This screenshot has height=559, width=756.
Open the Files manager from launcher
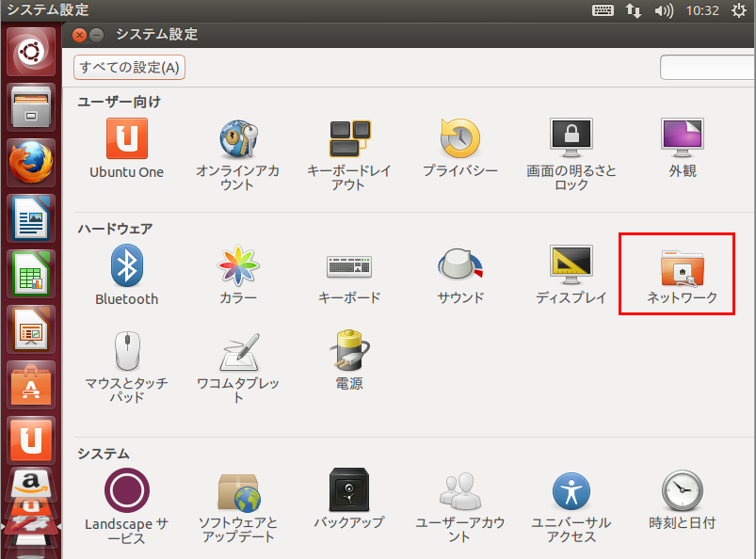tap(31, 107)
